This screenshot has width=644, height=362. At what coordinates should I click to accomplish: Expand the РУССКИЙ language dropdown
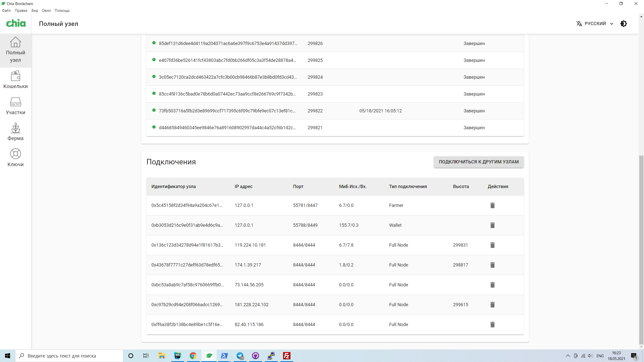595,24
